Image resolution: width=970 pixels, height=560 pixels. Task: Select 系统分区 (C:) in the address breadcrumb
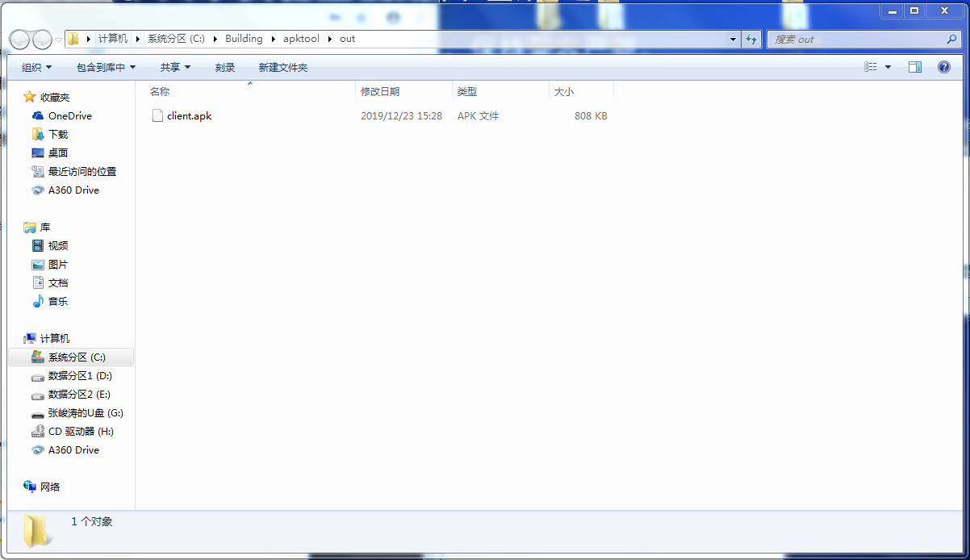(x=174, y=39)
